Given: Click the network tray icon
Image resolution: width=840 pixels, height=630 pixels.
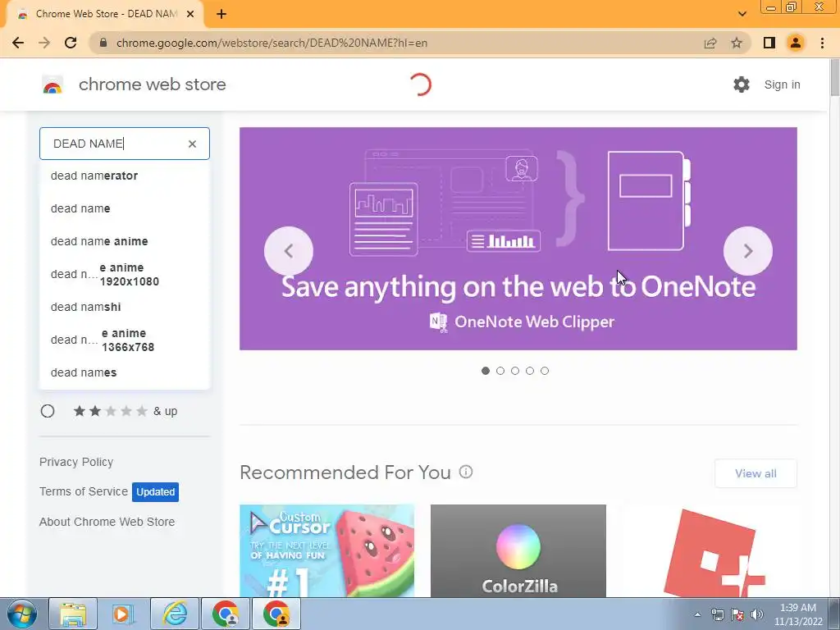Looking at the screenshot, I should click(717, 614).
